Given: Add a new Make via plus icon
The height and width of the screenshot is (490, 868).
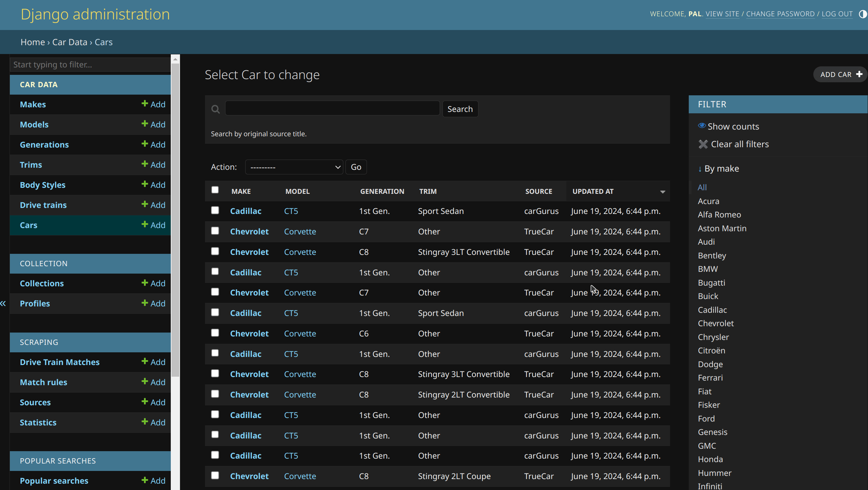Looking at the screenshot, I should pos(145,103).
